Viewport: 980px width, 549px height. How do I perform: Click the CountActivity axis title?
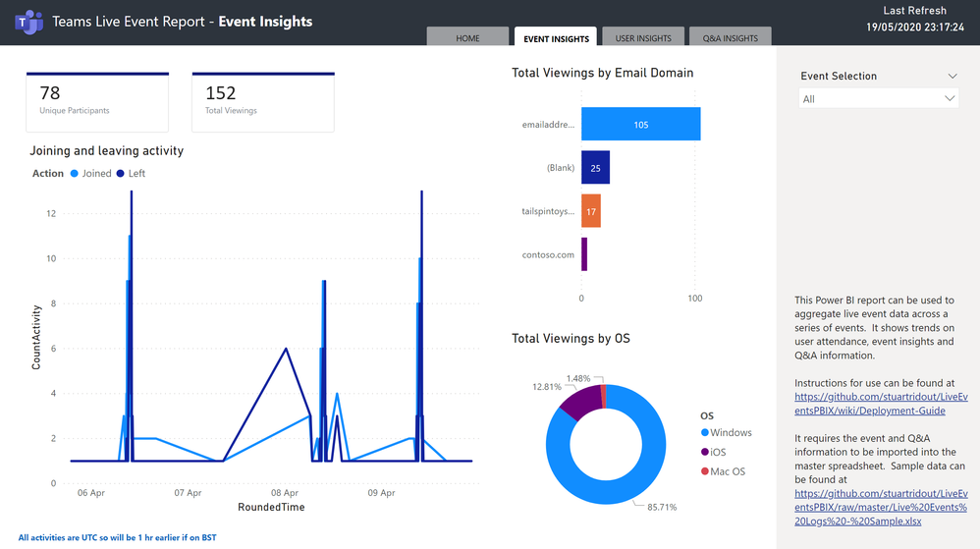(x=36, y=337)
